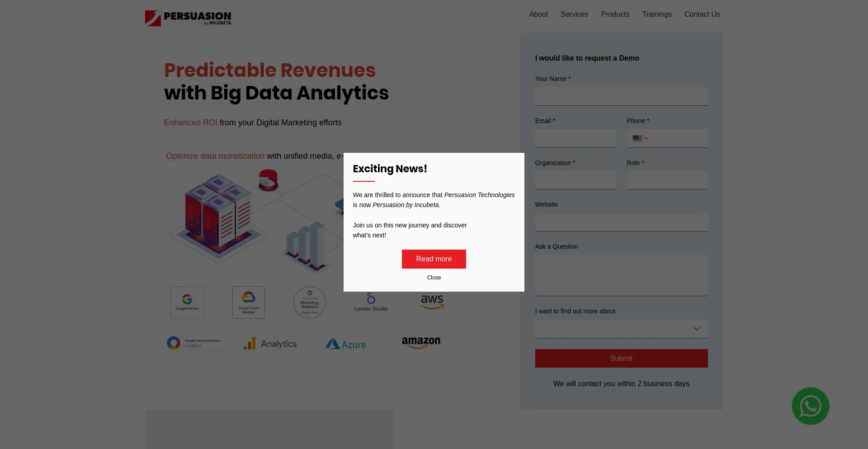This screenshot has width=868, height=449.
Task: Click the Google Cloud Partner badge
Action: (249, 302)
